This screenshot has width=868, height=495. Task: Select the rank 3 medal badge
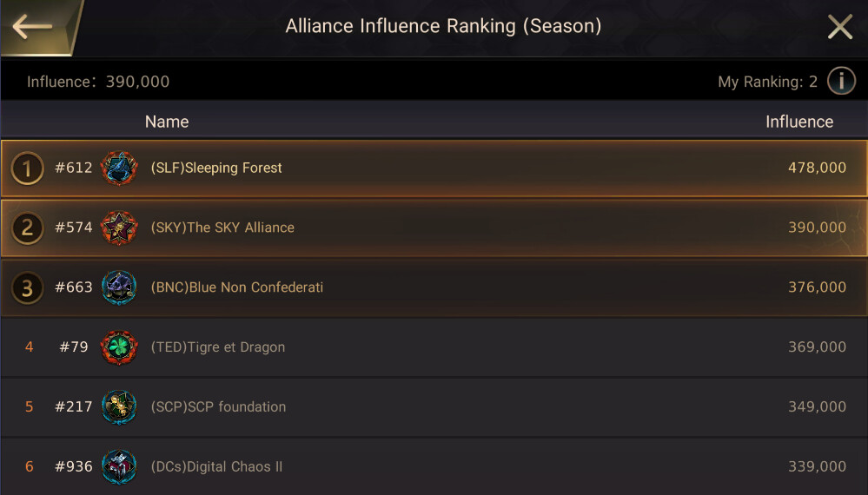[28, 287]
